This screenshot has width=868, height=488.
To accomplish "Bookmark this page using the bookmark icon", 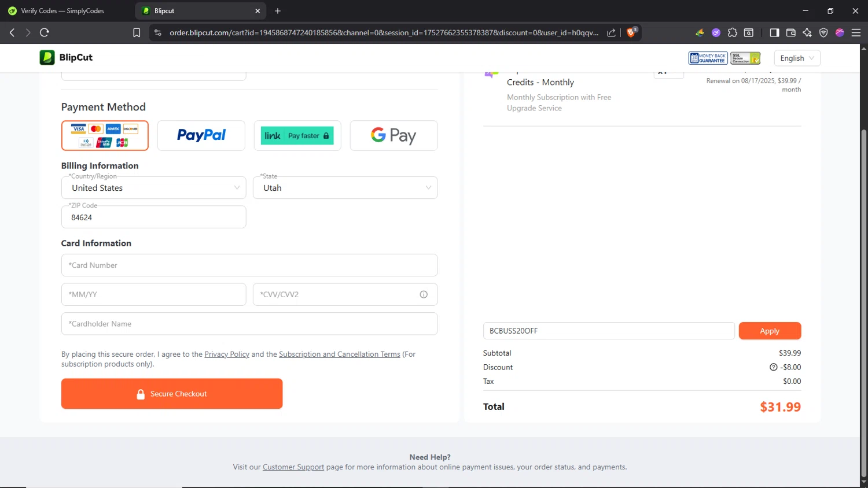I will (137, 33).
